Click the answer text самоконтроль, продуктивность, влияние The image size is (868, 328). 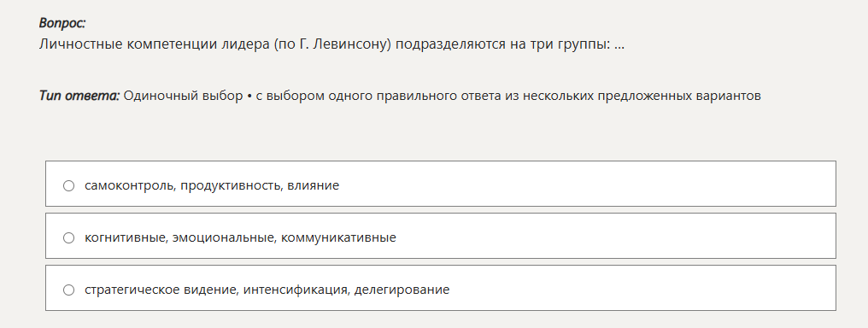pos(212,185)
